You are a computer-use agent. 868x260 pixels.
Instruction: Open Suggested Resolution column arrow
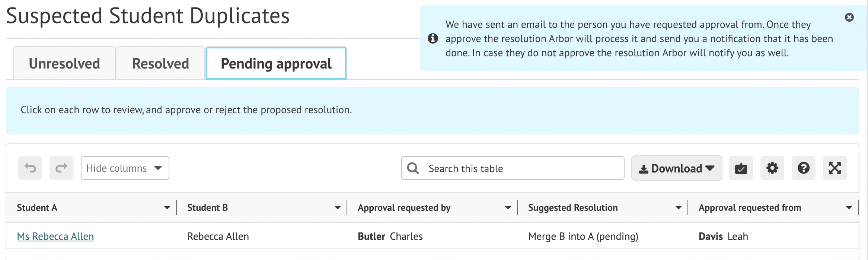click(679, 208)
